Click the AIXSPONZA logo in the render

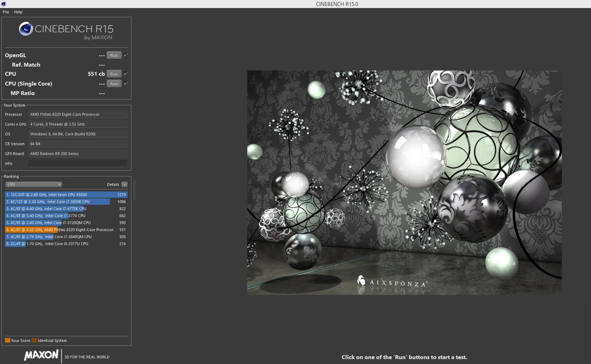(392, 282)
